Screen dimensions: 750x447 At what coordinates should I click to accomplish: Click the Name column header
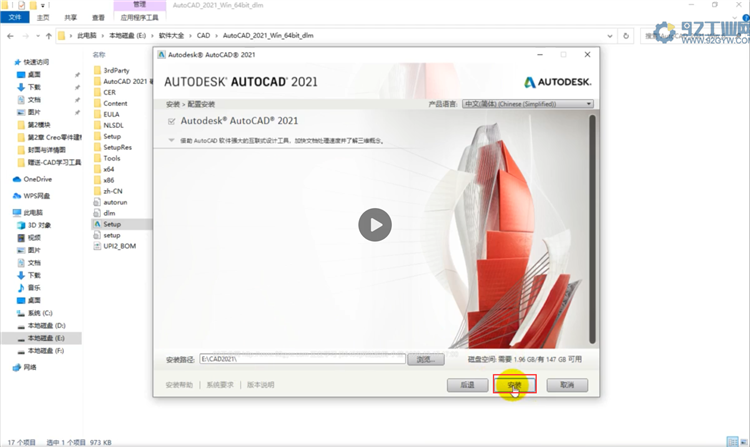(x=99, y=55)
